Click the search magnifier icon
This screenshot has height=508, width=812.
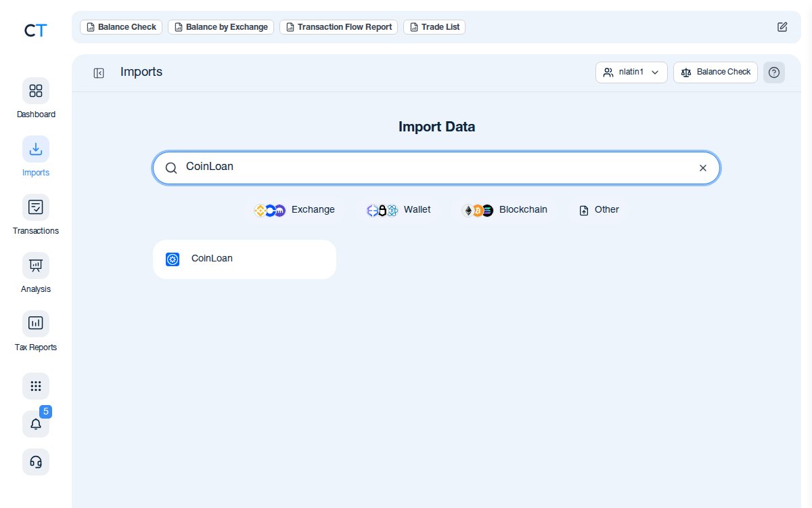(x=171, y=168)
